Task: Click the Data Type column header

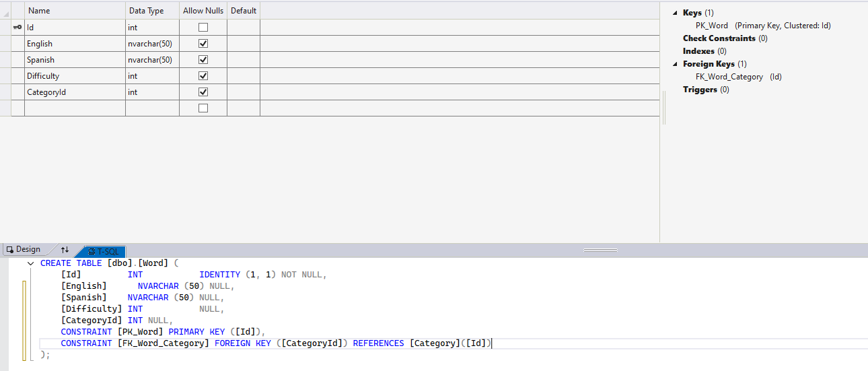Action: tap(152, 11)
